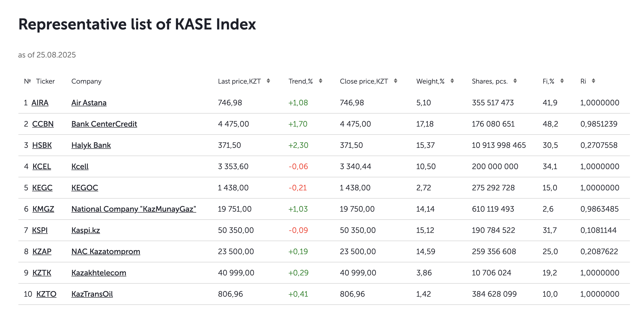Screen dimensions: 644x316
Task: Click the Company column header
Action: coord(86,81)
